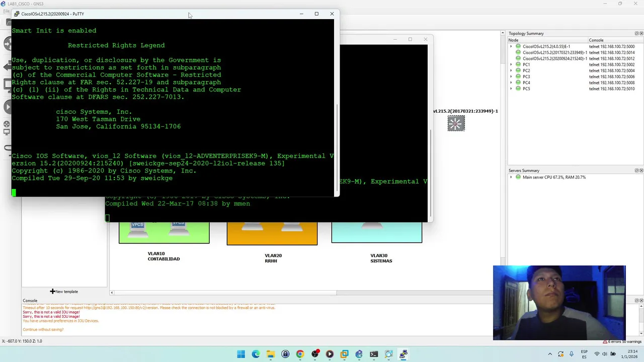
Task: Click New template button
Action: pyautogui.click(x=64, y=292)
